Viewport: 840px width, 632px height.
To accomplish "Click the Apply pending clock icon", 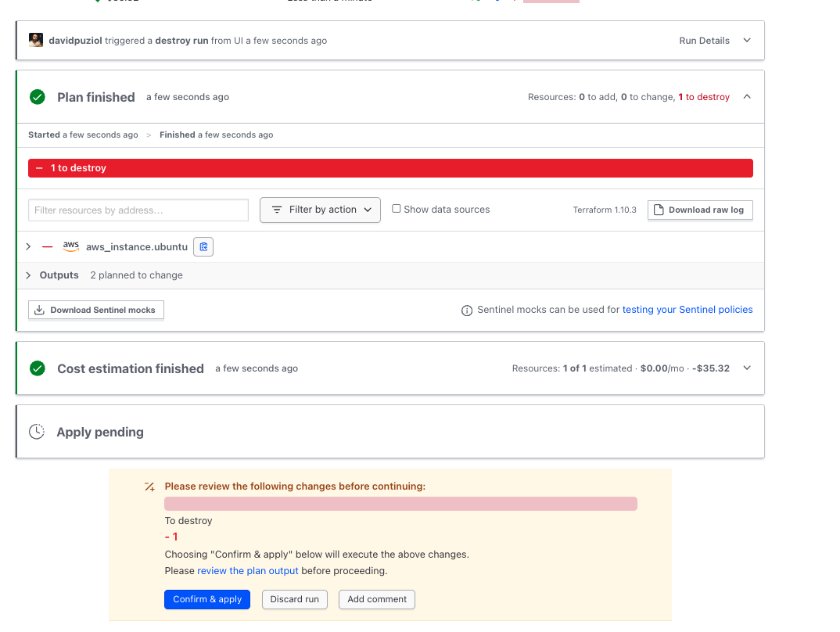I will [x=37, y=432].
